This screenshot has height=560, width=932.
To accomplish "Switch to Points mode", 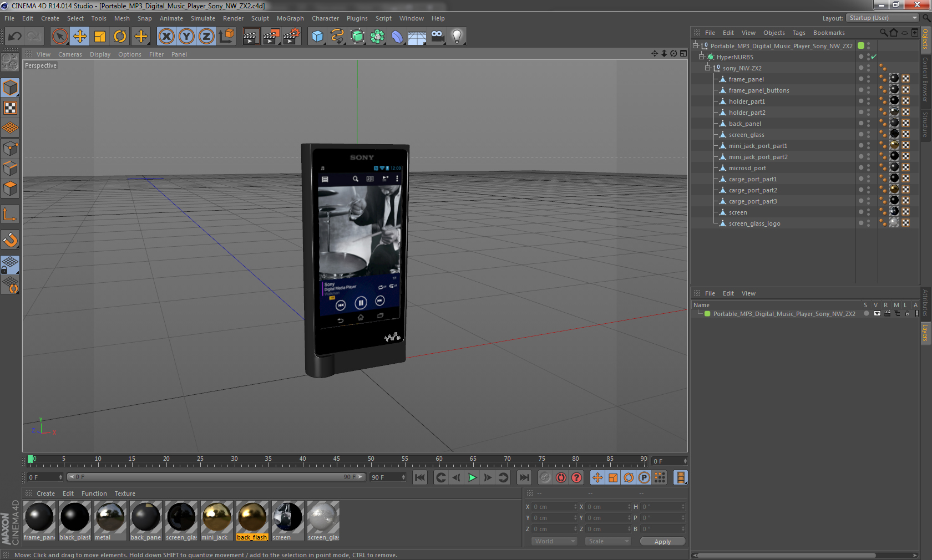I will point(11,149).
